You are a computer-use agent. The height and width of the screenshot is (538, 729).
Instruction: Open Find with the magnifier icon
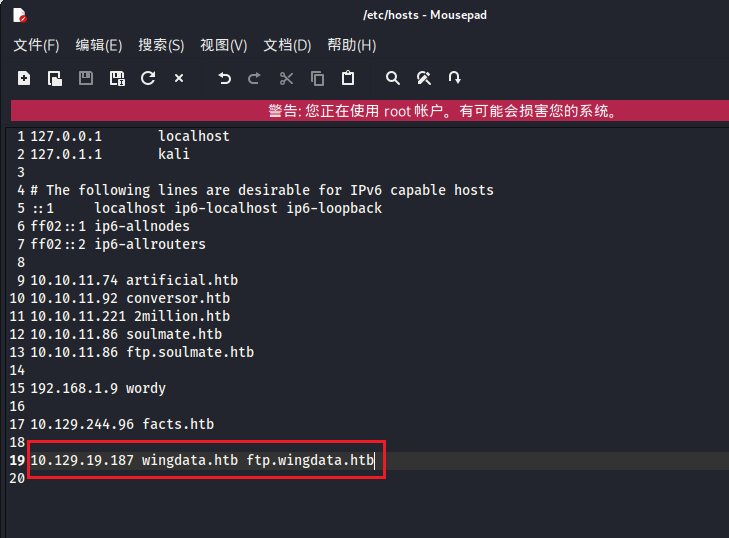393,78
